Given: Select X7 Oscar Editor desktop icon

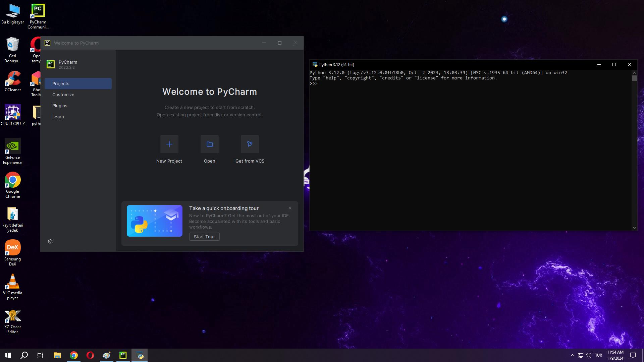Looking at the screenshot, I should click(13, 321).
